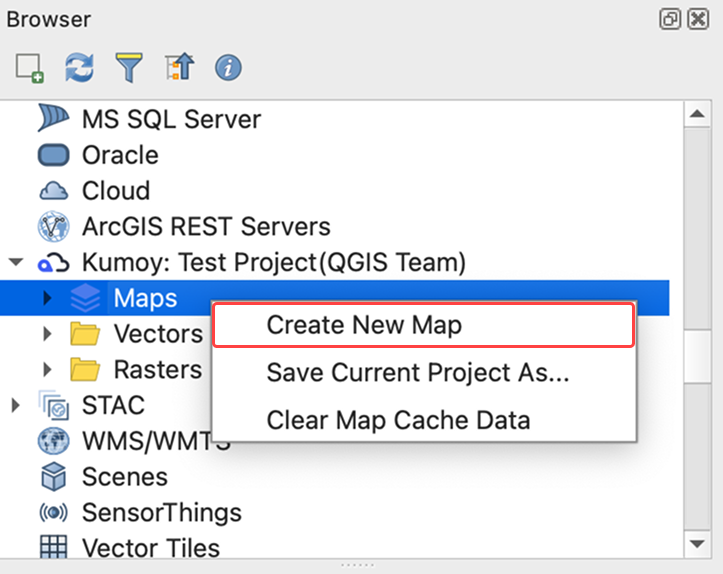
Task: Click the Vector Tiles grid icon
Action: click(x=53, y=547)
